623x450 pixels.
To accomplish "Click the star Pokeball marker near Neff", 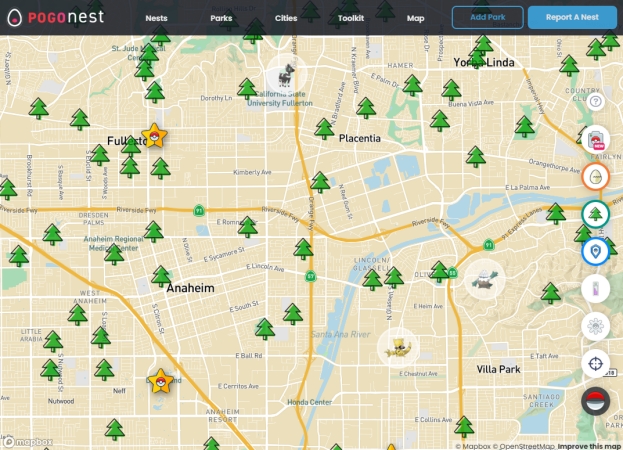I will pyautogui.click(x=160, y=381).
